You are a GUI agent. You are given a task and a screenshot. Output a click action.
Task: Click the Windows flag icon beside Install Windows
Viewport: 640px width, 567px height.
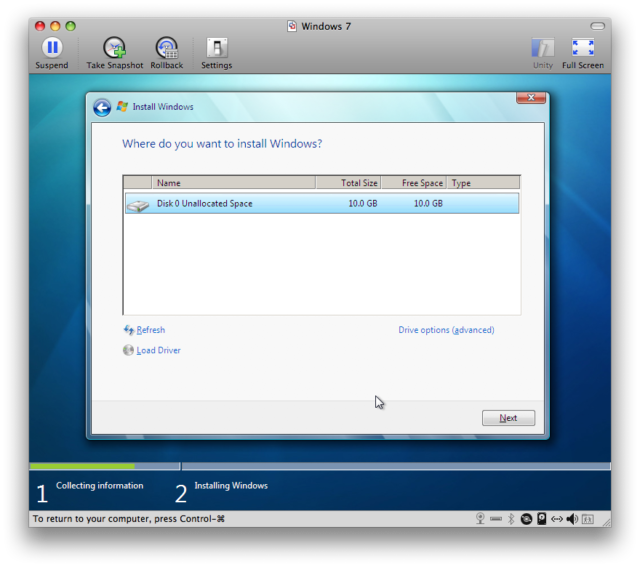(122, 107)
